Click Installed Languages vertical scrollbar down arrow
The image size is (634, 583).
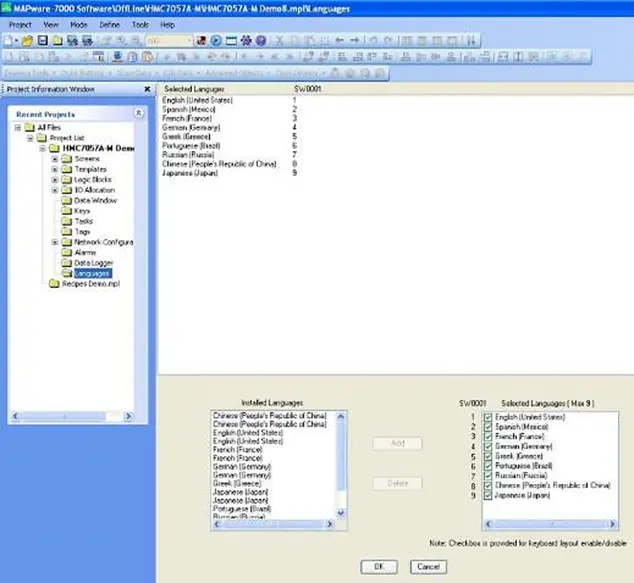tap(341, 513)
